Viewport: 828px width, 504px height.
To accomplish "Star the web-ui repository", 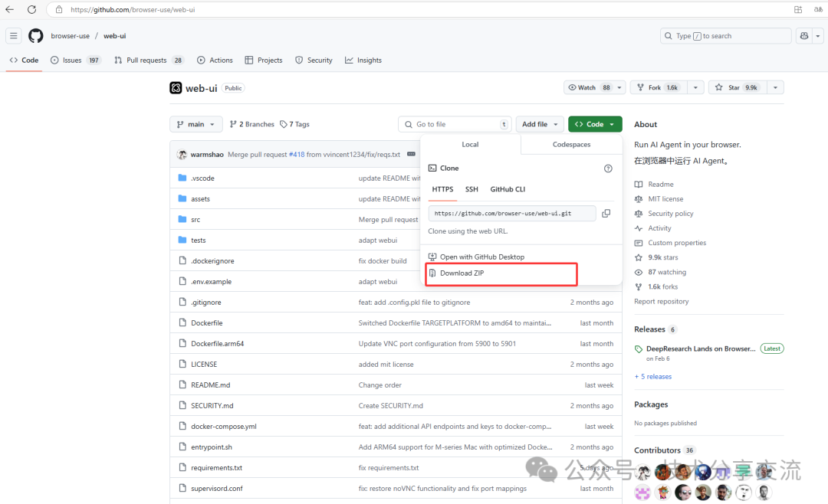I will (x=736, y=88).
